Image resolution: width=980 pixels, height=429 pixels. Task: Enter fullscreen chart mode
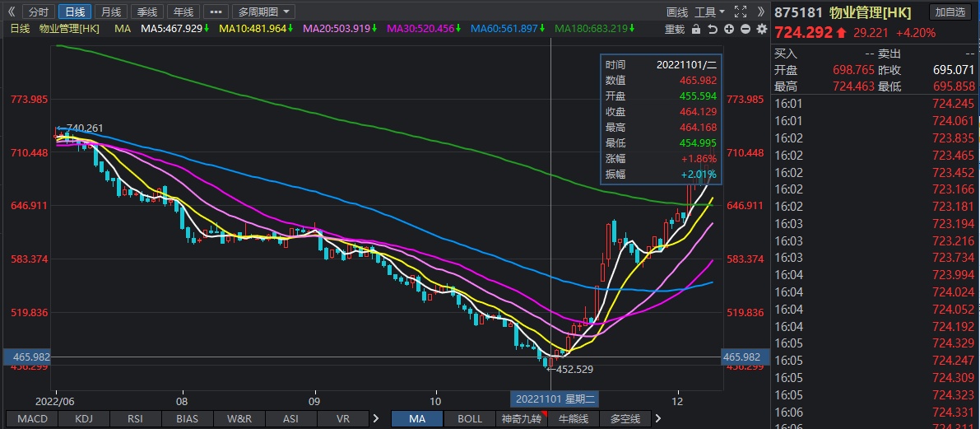click(x=741, y=12)
